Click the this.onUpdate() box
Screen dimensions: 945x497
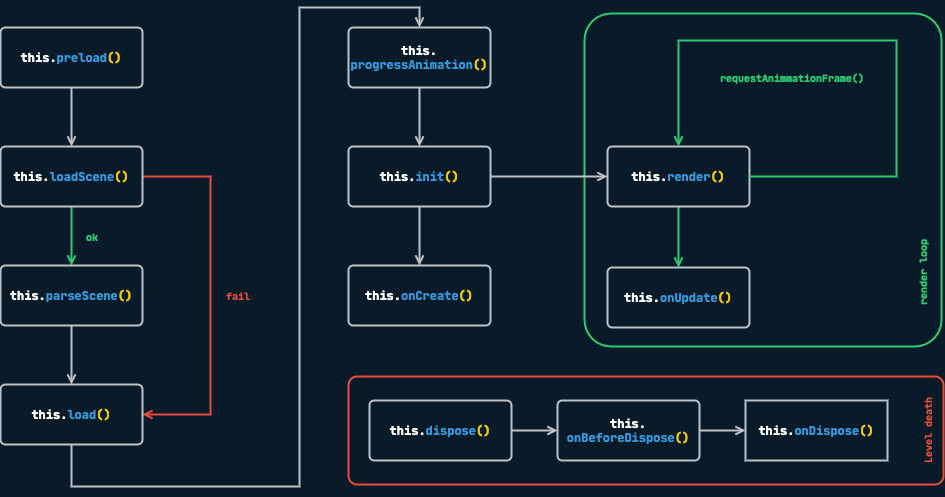678,297
